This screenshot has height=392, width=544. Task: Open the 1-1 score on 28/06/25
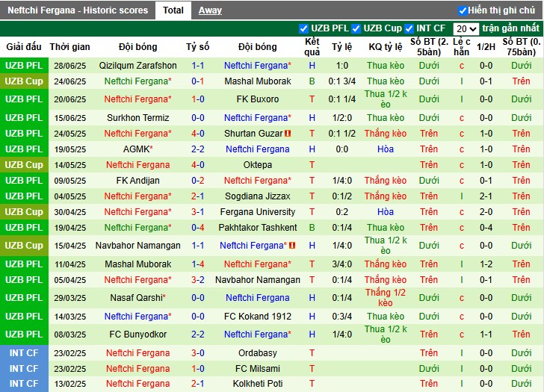click(198, 66)
